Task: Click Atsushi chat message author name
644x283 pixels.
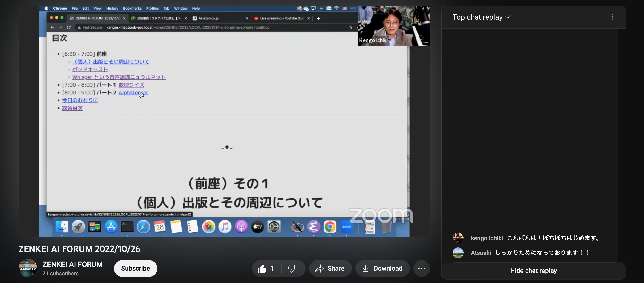Action: [481, 253]
